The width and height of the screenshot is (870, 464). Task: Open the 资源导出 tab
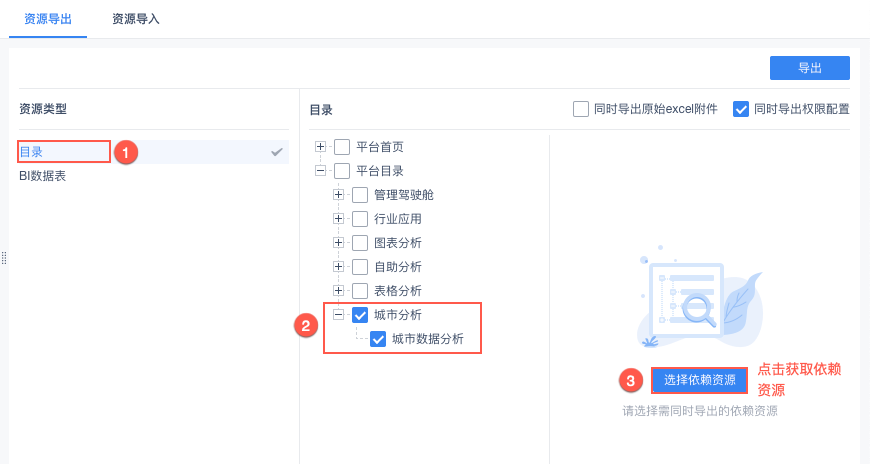pyautogui.click(x=48, y=19)
